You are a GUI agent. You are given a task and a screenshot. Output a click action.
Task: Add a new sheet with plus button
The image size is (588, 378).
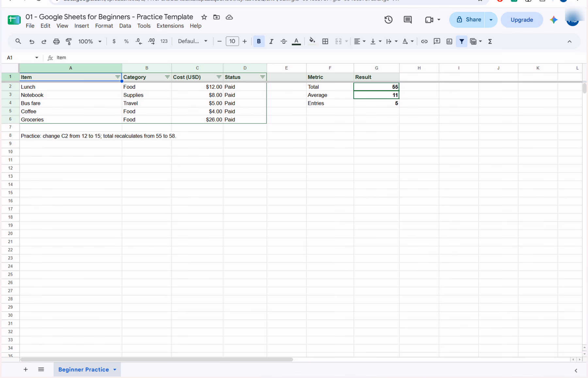25,369
